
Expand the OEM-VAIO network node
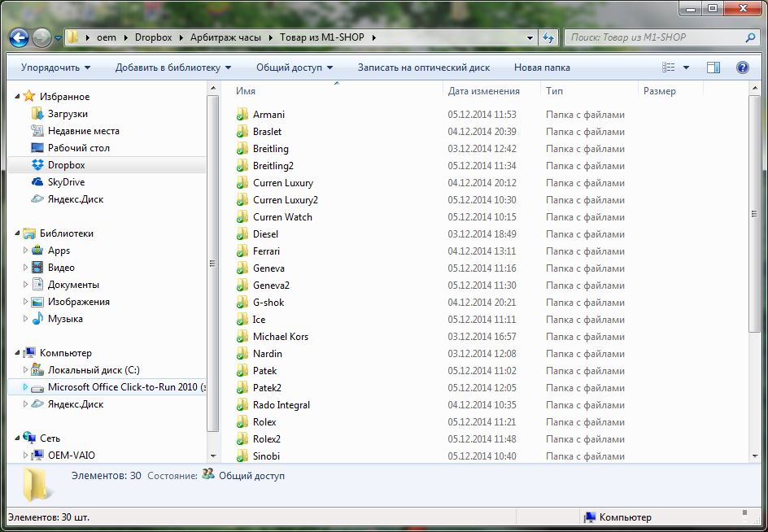coord(25,456)
